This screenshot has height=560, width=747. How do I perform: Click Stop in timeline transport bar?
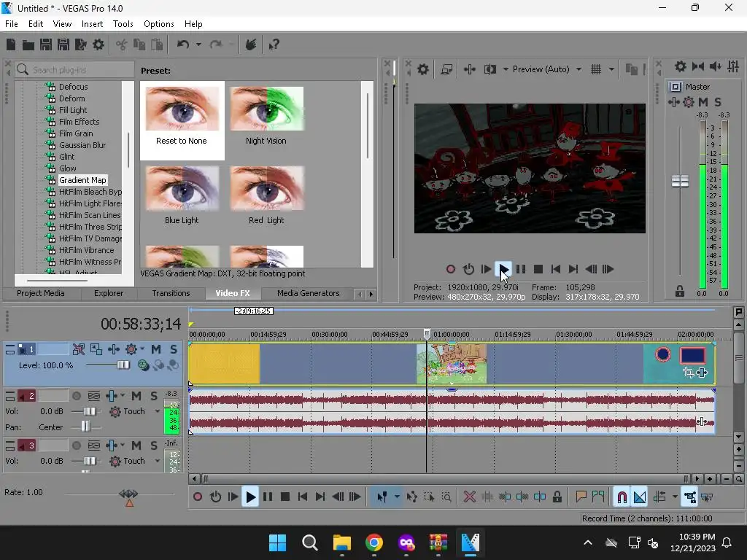click(285, 497)
